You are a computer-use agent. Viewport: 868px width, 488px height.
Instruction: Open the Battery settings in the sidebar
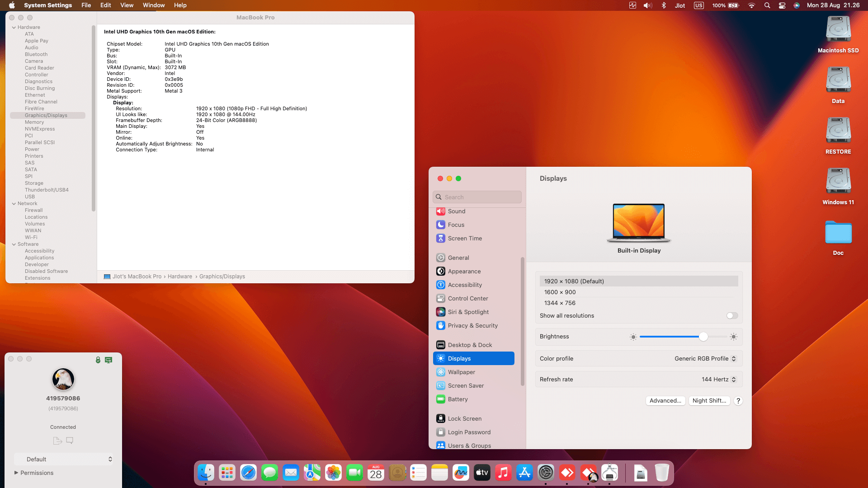pyautogui.click(x=458, y=399)
